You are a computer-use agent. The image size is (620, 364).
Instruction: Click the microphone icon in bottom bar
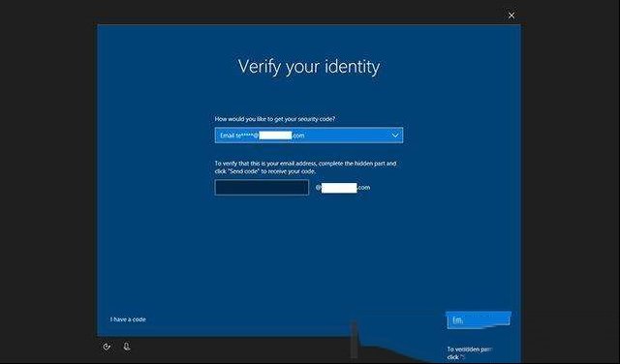tap(127, 347)
